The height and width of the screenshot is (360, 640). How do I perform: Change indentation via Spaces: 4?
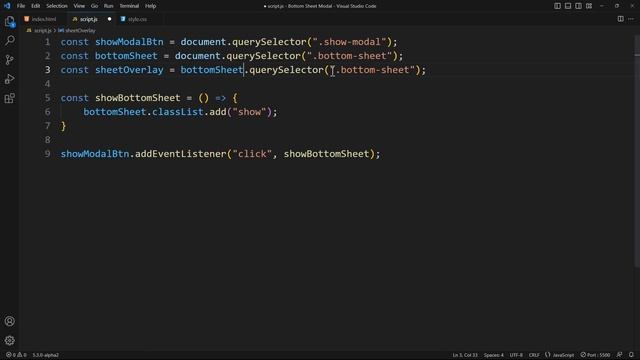[x=493, y=355]
